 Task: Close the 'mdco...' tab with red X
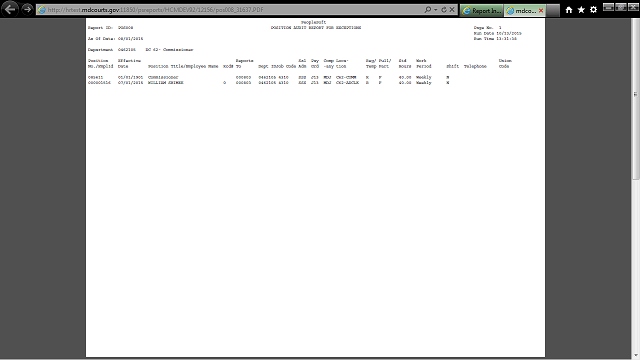[541, 11]
